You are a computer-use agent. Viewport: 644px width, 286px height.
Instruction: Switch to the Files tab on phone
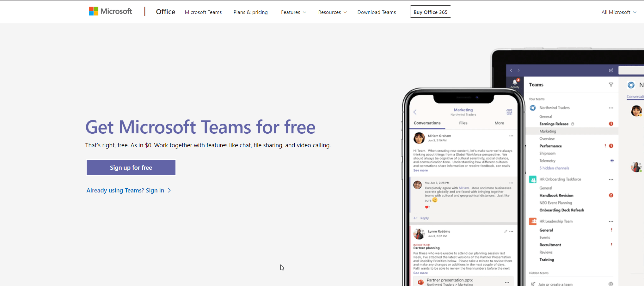pyautogui.click(x=463, y=123)
